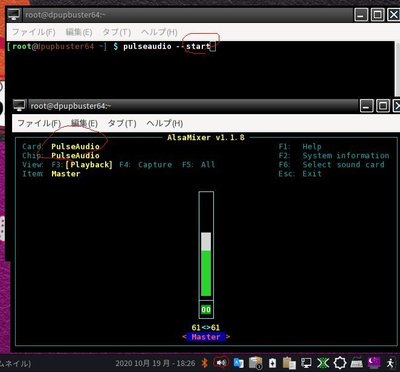Click the battery status tray icon
This screenshot has height=372, width=400.
point(273,363)
